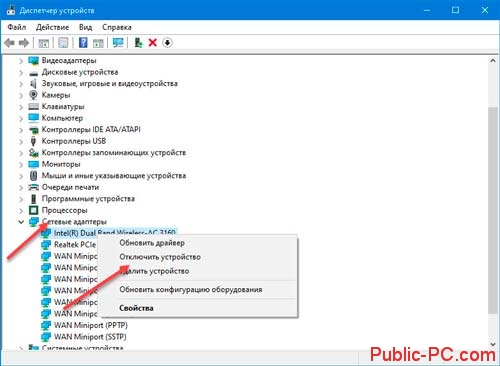Expand the Дисковые устройства node
This screenshot has width=500, height=366.
coord(21,72)
